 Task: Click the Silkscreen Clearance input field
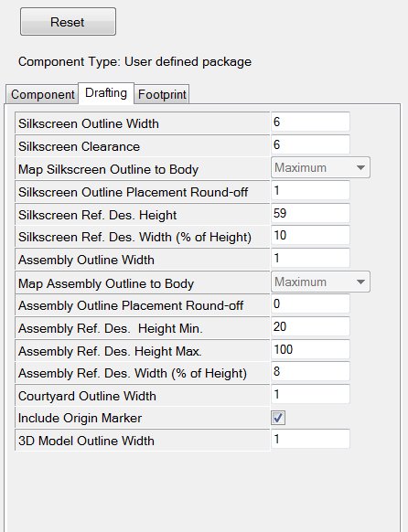pos(310,144)
